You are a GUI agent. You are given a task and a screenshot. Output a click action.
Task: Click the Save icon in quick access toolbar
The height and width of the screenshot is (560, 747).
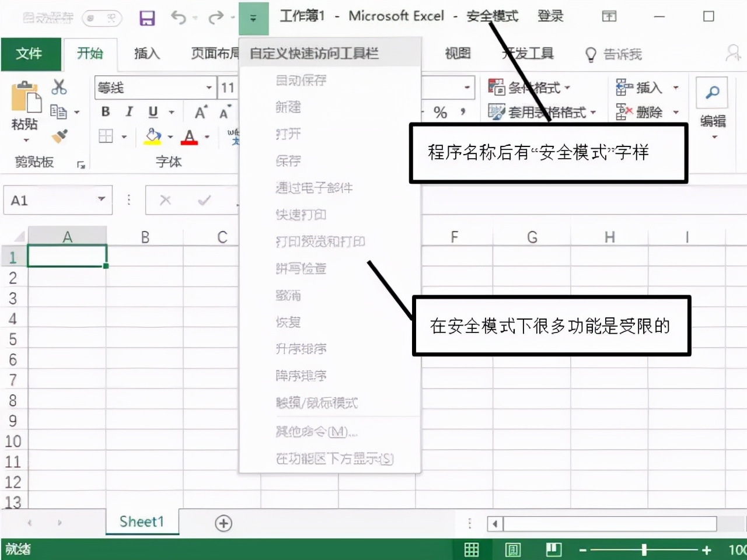point(147,18)
